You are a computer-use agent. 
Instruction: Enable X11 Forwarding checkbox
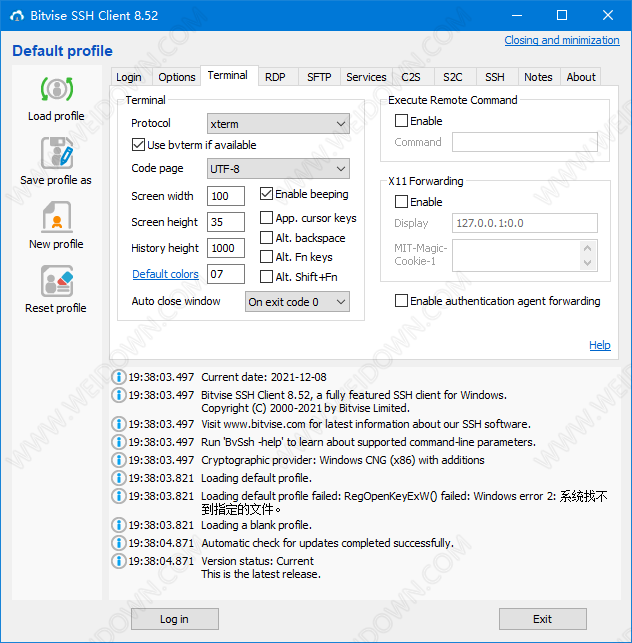point(401,201)
